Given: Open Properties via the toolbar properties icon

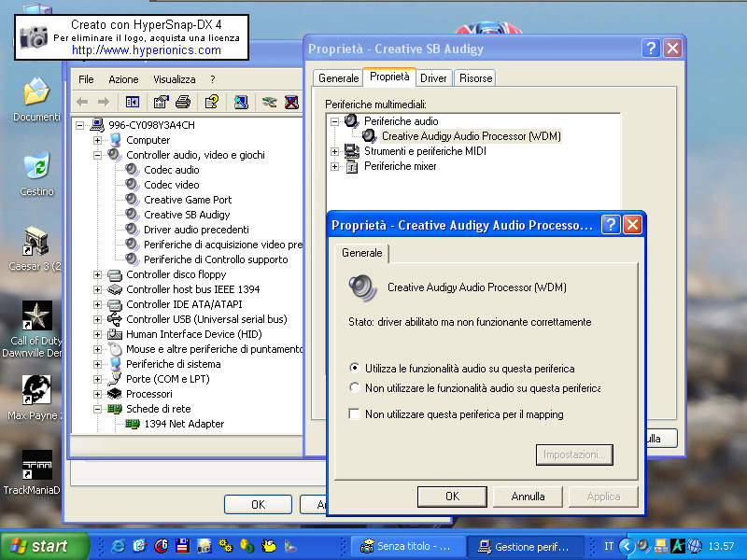Looking at the screenshot, I should pos(161,102).
